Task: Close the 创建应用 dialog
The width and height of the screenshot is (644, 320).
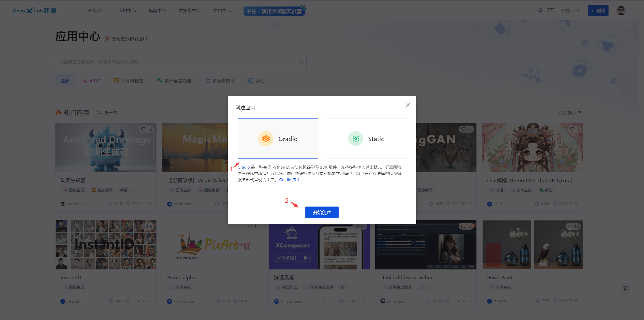Action: point(408,105)
